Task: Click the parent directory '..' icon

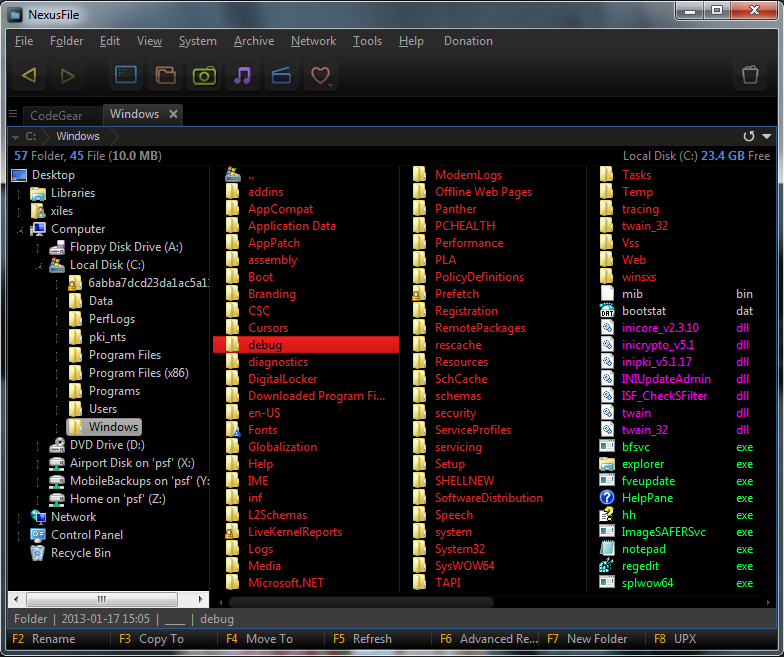Action: tap(232, 174)
